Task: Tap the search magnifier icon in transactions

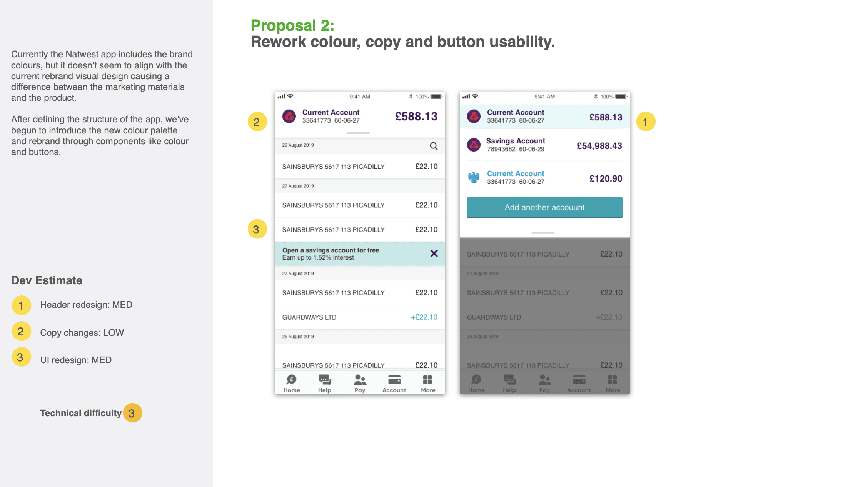Action: pos(434,146)
